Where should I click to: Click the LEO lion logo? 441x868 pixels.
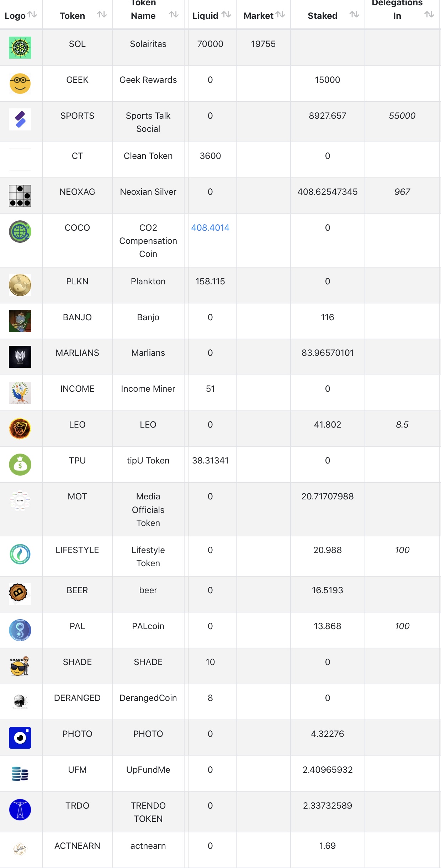pyautogui.click(x=20, y=428)
